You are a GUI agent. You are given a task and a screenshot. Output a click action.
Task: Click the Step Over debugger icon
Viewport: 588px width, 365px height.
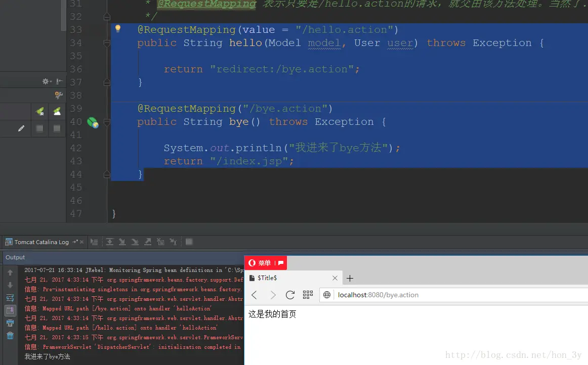(x=109, y=242)
